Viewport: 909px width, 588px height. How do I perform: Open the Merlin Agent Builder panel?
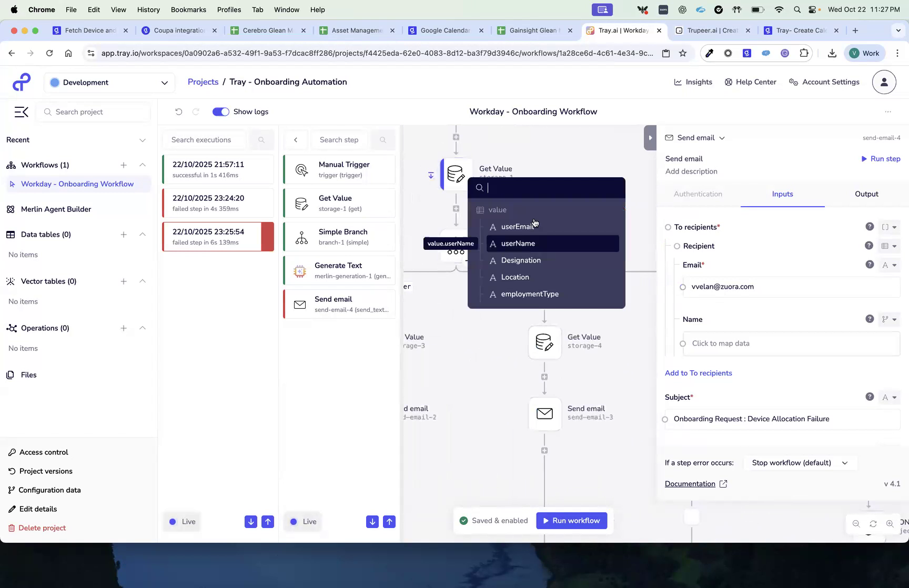coord(55,209)
